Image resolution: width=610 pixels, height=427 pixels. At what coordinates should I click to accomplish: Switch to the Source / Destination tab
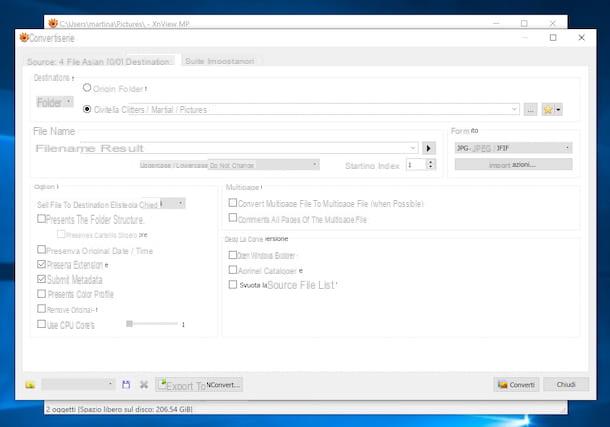pos(99,61)
